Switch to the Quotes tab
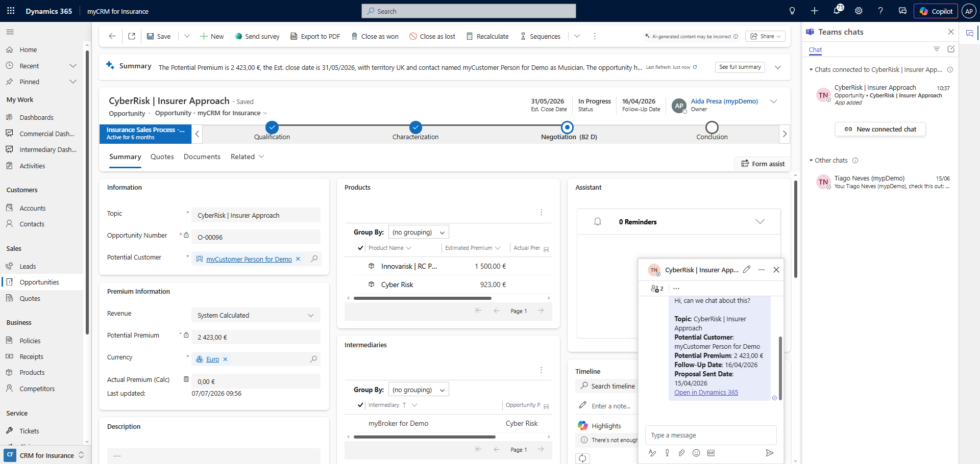Viewport: 980px width, 464px height. [162, 157]
